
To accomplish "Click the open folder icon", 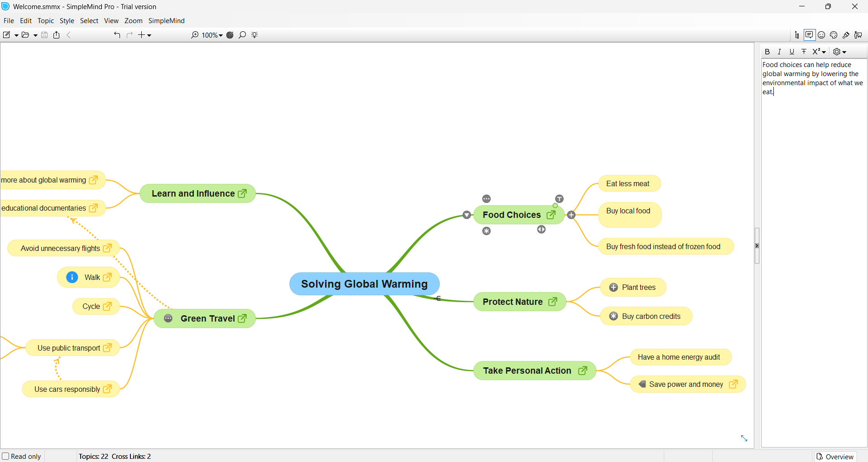I will tap(25, 35).
